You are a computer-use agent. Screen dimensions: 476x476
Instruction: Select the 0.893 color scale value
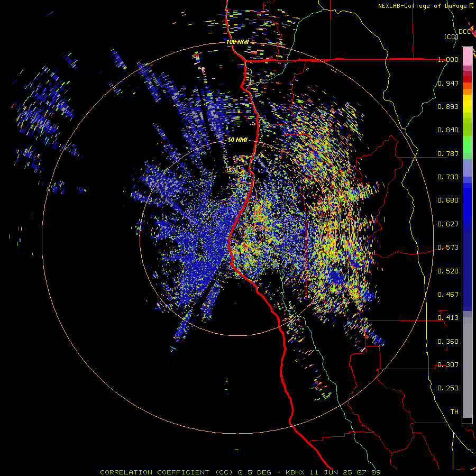(448, 106)
